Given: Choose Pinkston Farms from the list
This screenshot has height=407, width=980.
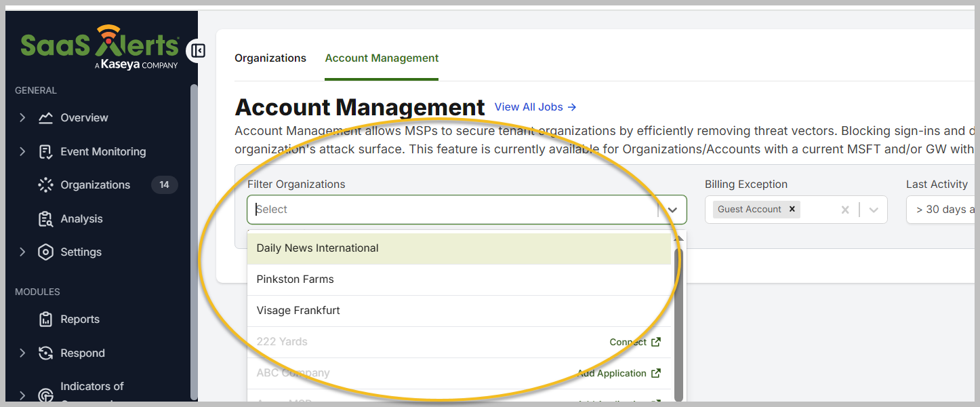Looking at the screenshot, I should coord(295,279).
